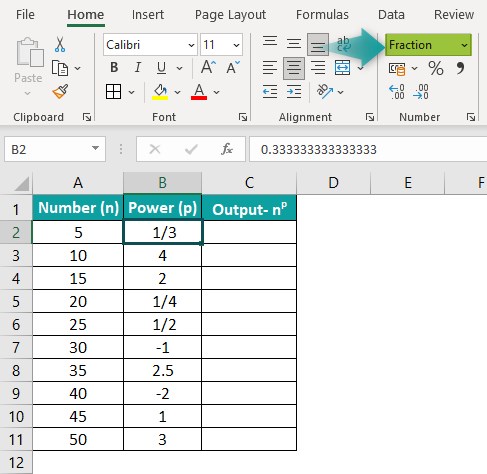487x474 pixels.
Task: Toggle Bottom Align button
Action: click(x=318, y=44)
